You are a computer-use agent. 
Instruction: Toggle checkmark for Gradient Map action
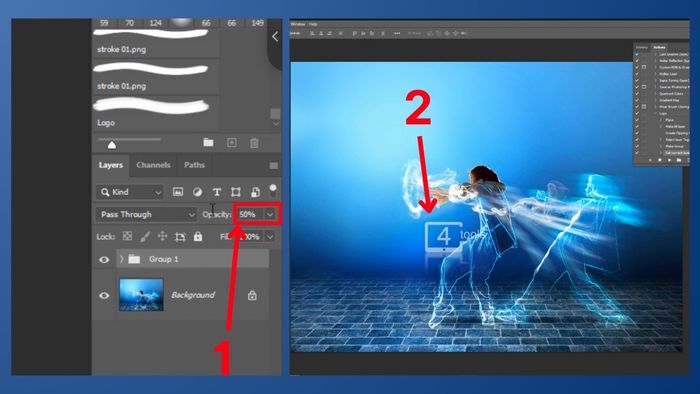pos(637,100)
